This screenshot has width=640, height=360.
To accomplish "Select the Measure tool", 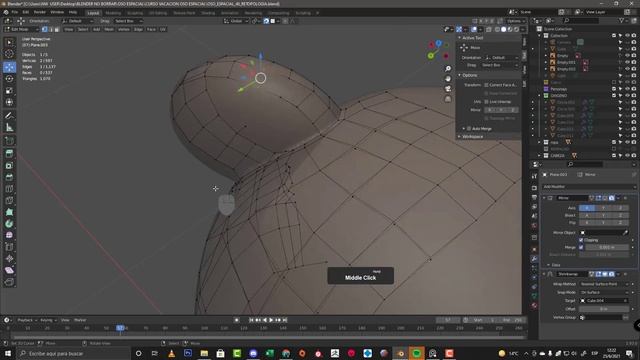I will (9, 128).
